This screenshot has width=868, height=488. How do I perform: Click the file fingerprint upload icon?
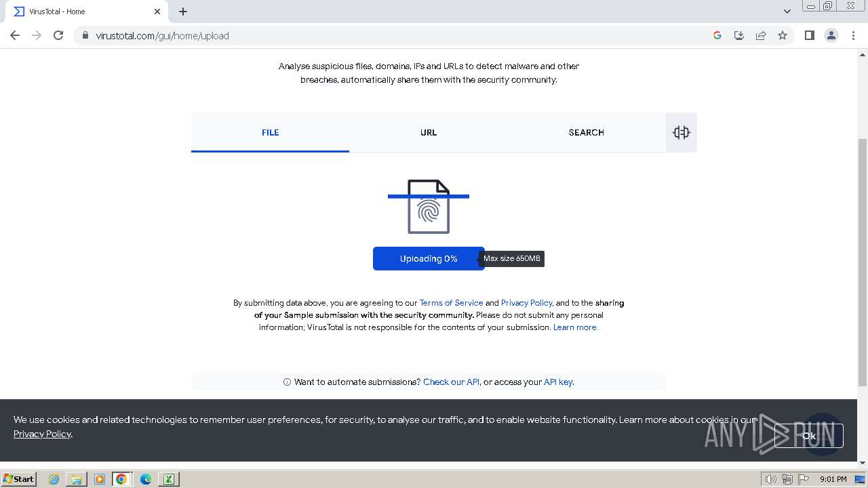coord(429,207)
